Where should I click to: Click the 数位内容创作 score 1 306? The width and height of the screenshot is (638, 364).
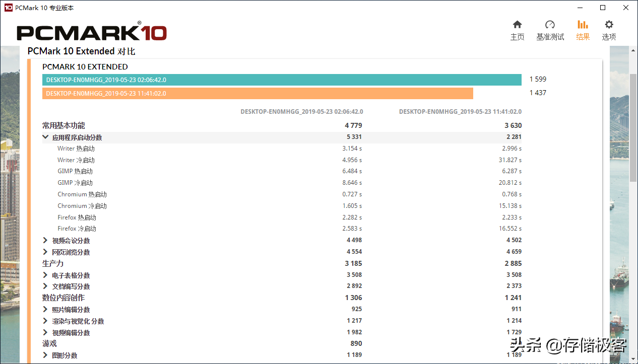pos(353,298)
